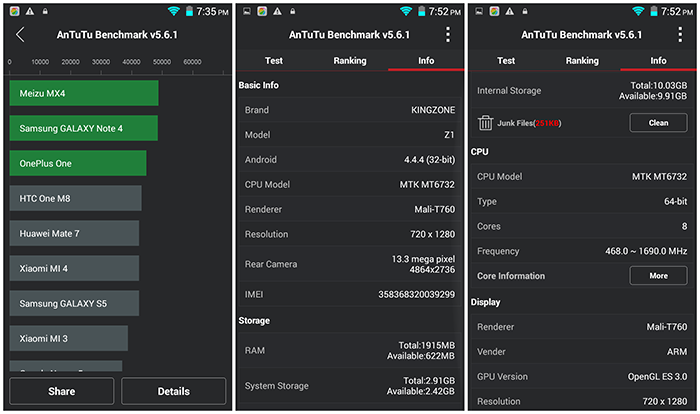Tap the Xiaomi MI 4 ranking bar
Screen dimensions: 700x414
click(74, 268)
